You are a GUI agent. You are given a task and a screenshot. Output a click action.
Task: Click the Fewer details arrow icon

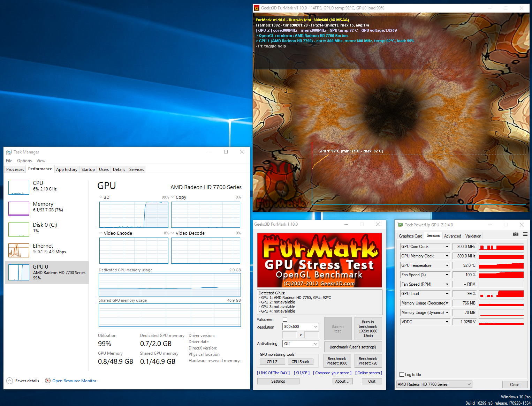click(x=10, y=381)
